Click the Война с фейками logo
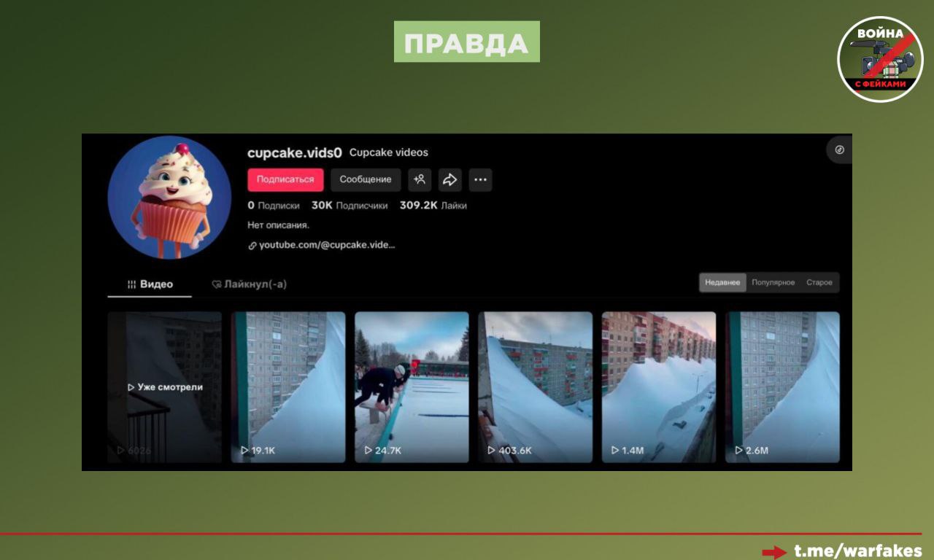The height and width of the screenshot is (560, 934). tap(881, 59)
